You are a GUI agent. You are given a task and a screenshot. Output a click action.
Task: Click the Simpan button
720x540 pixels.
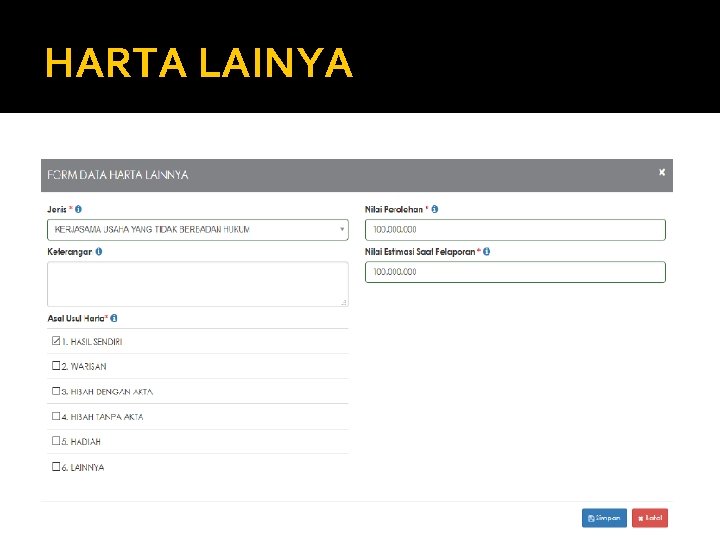604,518
